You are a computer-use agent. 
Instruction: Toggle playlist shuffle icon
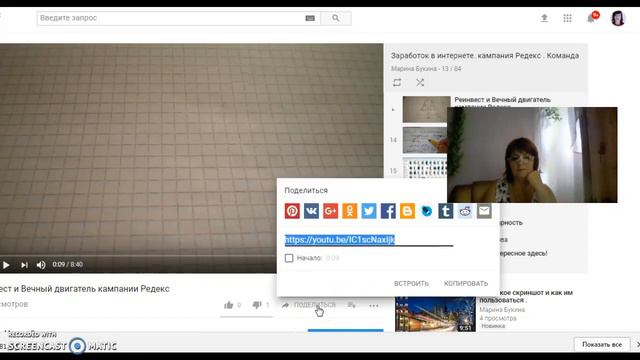pyautogui.click(x=420, y=82)
